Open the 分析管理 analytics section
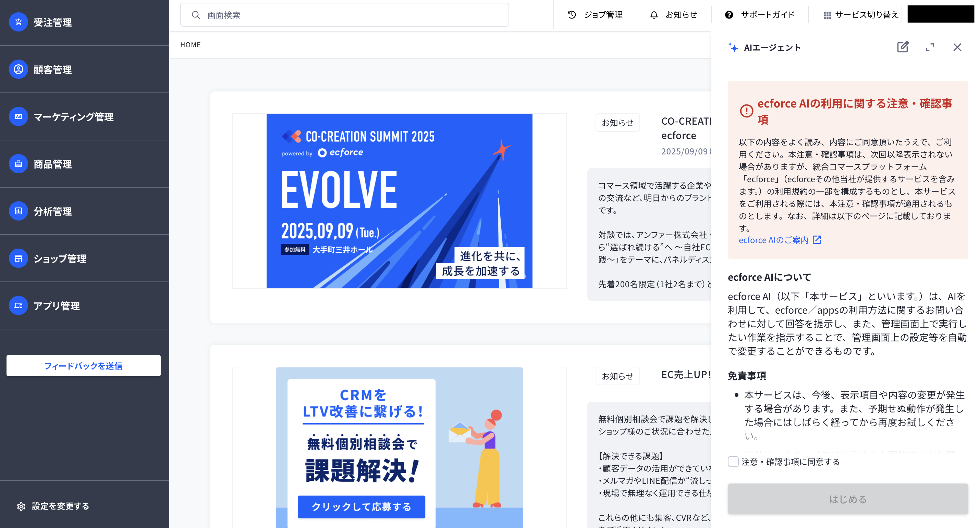The width and height of the screenshot is (980, 528). click(53, 211)
